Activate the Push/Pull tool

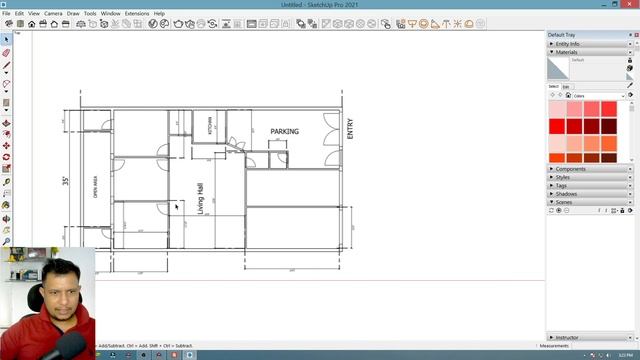(x=6, y=123)
